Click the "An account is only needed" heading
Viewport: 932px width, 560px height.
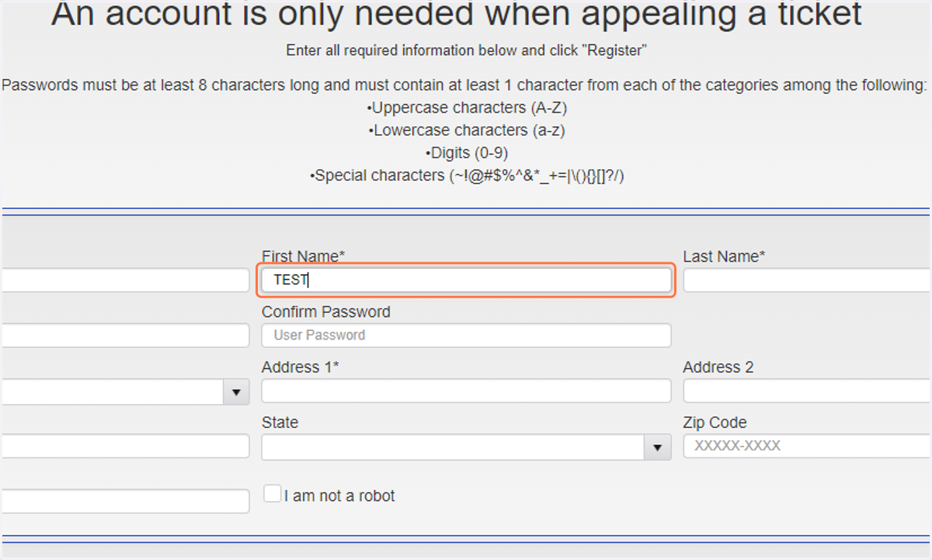pos(457,14)
